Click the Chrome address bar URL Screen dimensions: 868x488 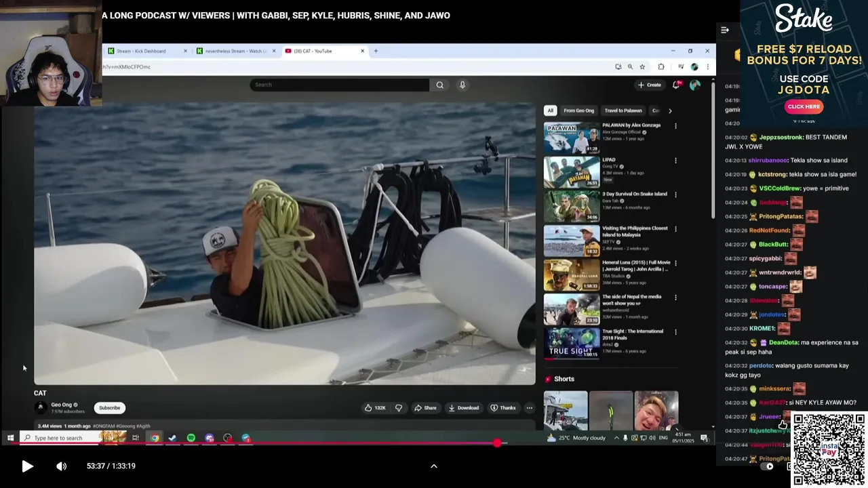pyautogui.click(x=127, y=67)
